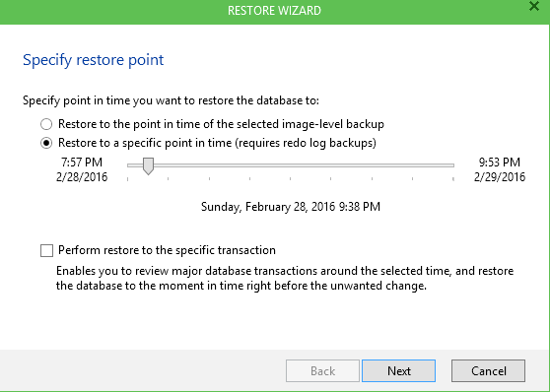Click the 2/28/2016 start date label
The height and width of the screenshot is (392, 550).
82,177
